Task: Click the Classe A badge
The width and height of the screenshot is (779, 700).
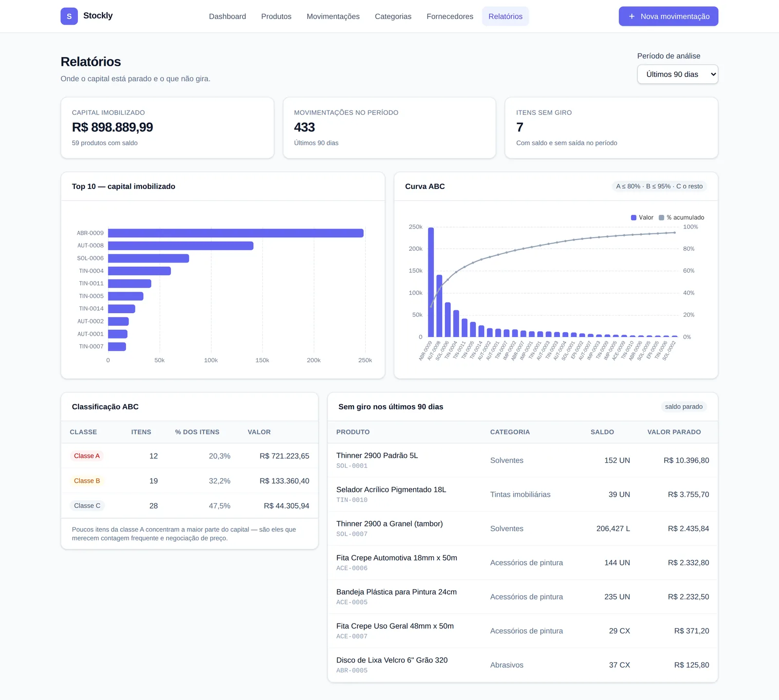Action: (x=87, y=456)
